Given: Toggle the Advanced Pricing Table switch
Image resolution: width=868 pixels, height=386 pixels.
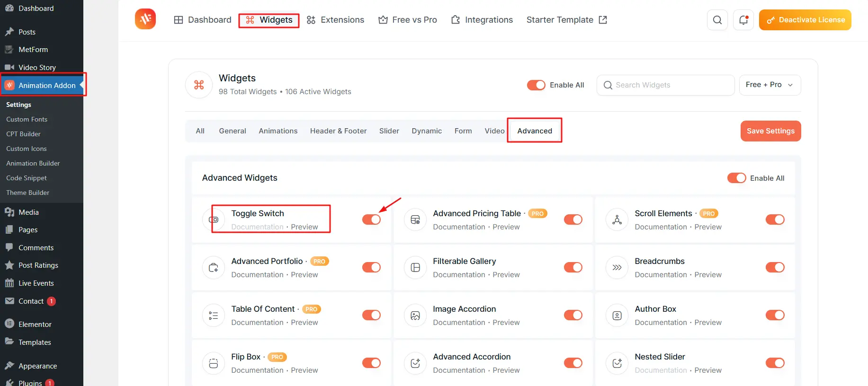Looking at the screenshot, I should pyautogui.click(x=573, y=219).
